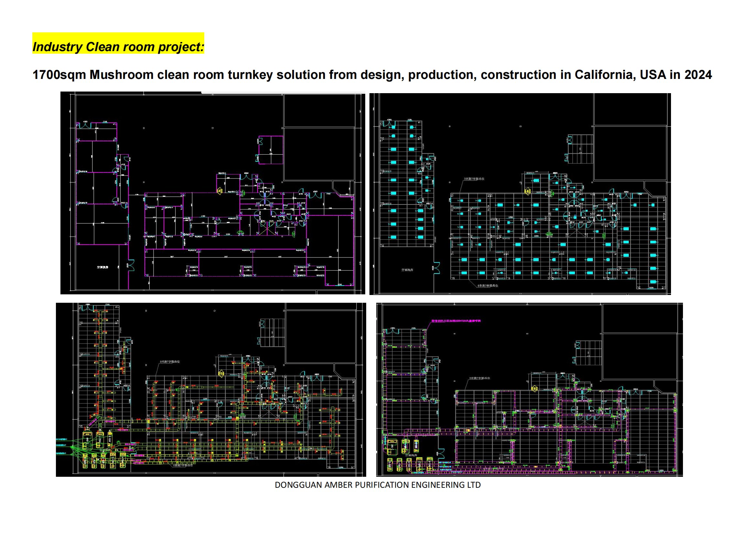Click yellow hexagon symbol in bottom-left drawing
The height and width of the screenshot is (535, 756).
point(221,374)
